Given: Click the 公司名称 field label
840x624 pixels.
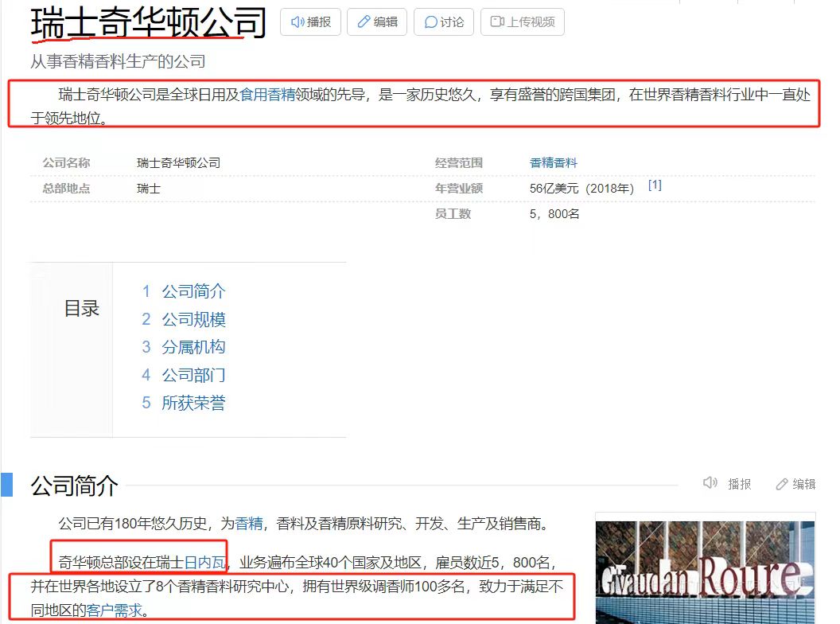Looking at the screenshot, I should pyautogui.click(x=67, y=162).
